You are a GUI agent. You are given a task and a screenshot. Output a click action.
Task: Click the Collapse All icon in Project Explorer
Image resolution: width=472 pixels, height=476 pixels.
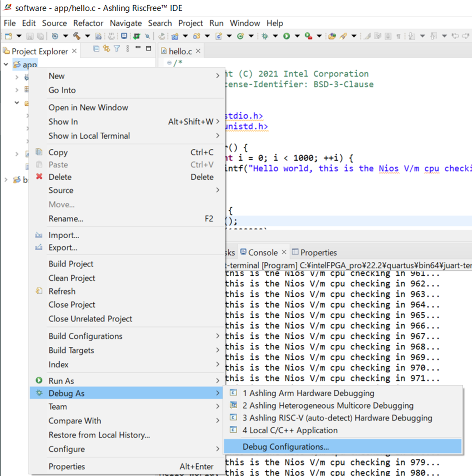[x=96, y=49]
